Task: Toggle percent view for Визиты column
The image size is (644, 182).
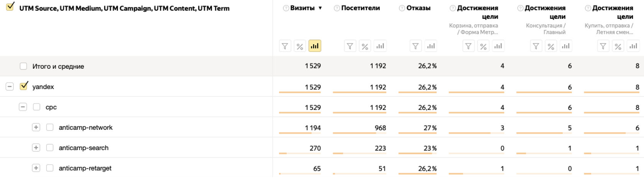Action: (x=300, y=46)
